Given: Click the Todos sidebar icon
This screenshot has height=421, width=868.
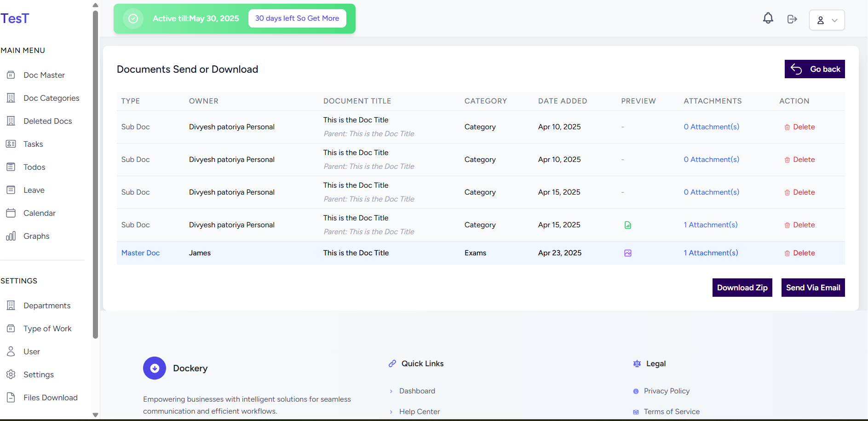Looking at the screenshot, I should (11, 167).
